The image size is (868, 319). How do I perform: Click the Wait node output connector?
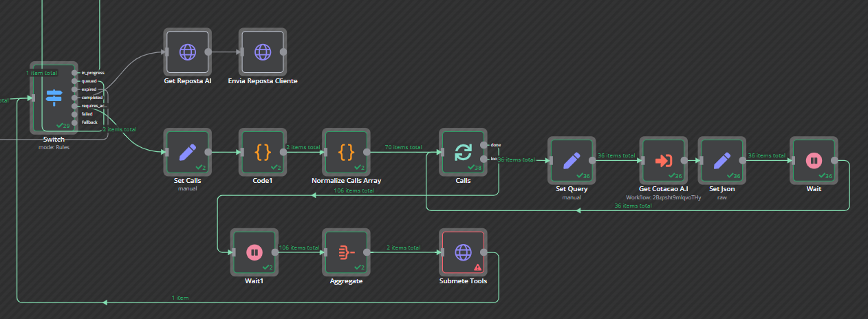tap(834, 161)
